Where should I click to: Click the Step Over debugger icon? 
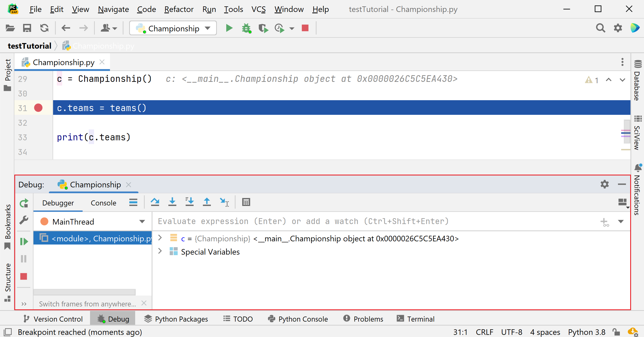[x=155, y=202]
